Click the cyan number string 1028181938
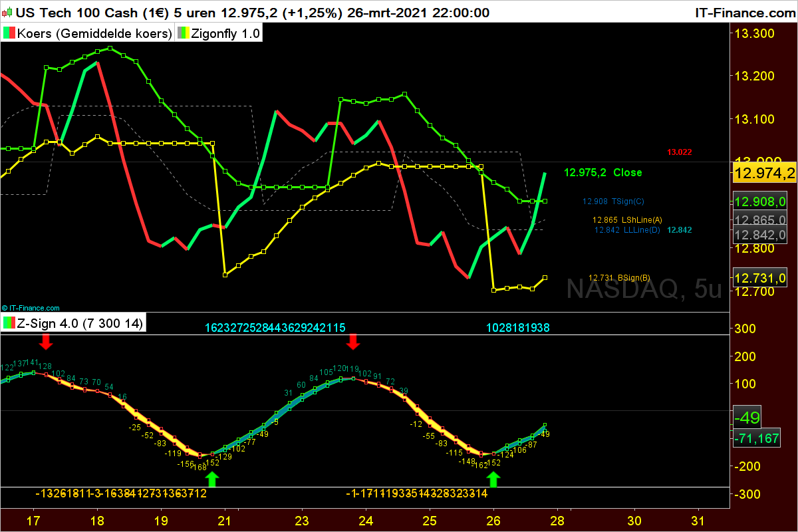Screen dimensions: 798x532 518,328
